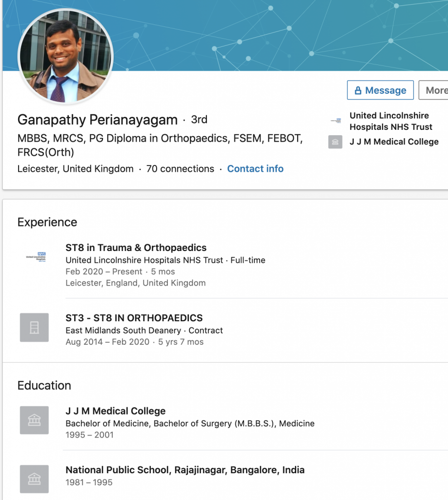
Task: Click the school icon beside National Public School
Action: click(x=35, y=479)
